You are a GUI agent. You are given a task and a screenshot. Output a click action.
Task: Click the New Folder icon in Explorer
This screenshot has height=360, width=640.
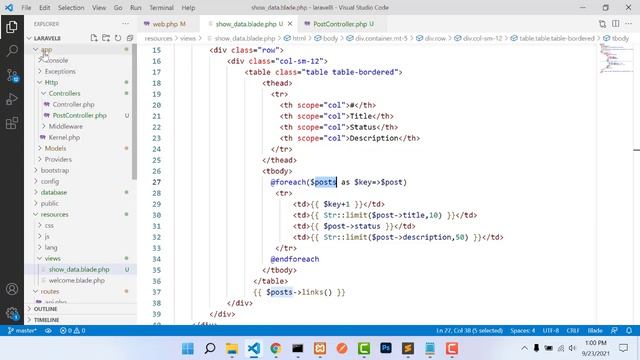(x=106, y=38)
